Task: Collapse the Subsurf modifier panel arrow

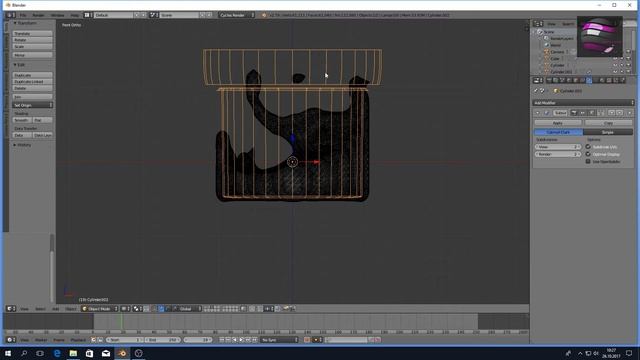Action: (538, 113)
